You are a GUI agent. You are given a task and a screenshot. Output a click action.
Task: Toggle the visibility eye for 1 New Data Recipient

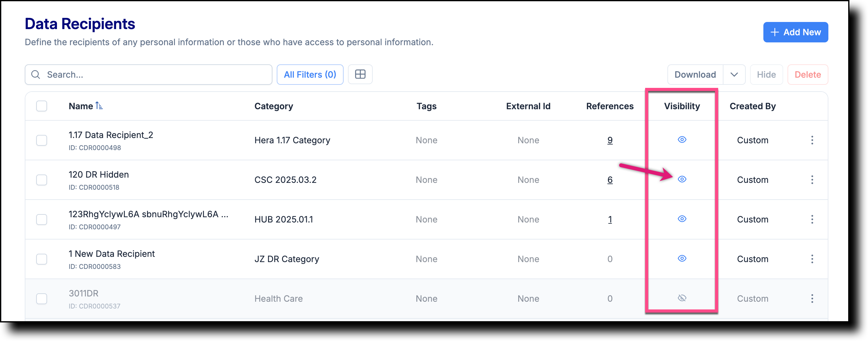(682, 258)
